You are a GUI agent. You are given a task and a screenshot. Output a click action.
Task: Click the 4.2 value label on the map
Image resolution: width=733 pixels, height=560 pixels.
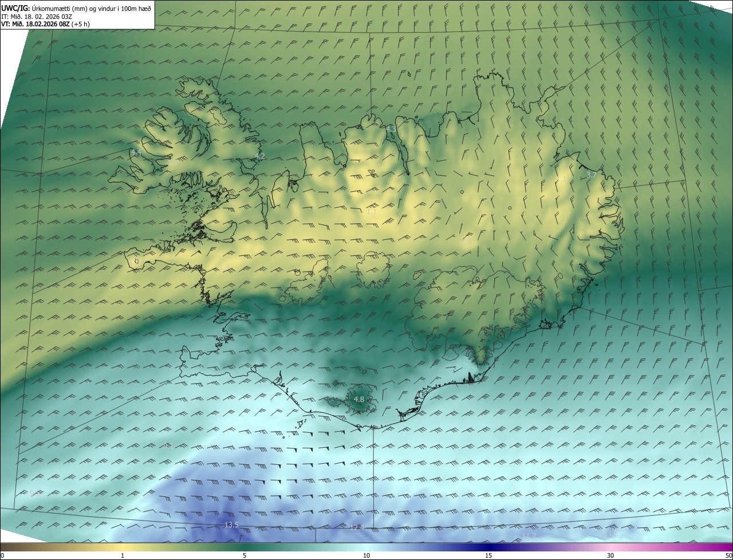pos(260,156)
